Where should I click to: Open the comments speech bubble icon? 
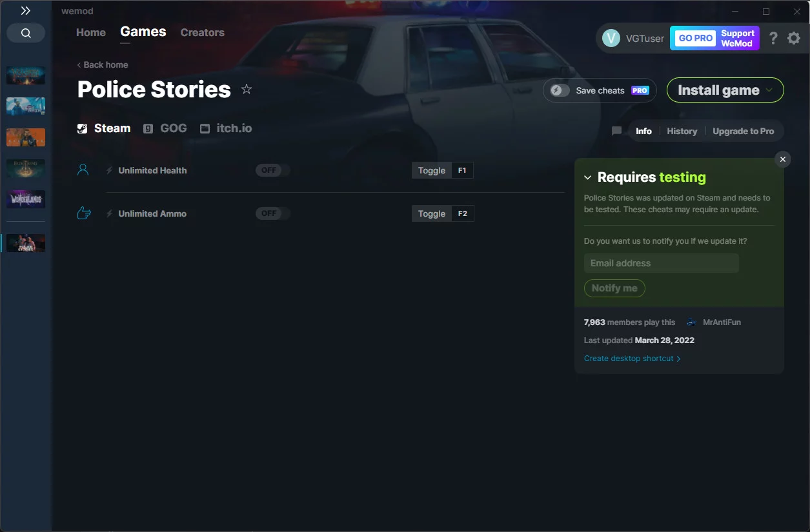point(616,131)
